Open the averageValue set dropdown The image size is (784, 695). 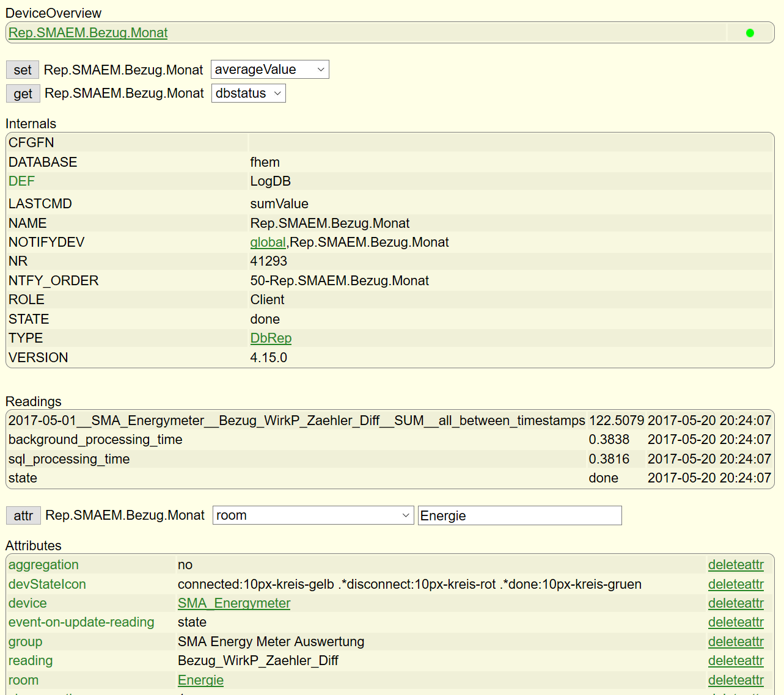(x=269, y=70)
